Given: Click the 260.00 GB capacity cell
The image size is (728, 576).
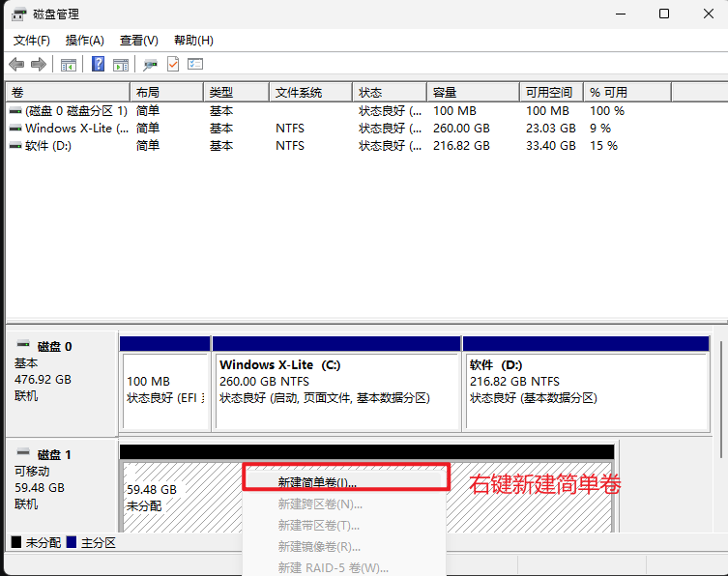Looking at the screenshot, I should 461,129.
